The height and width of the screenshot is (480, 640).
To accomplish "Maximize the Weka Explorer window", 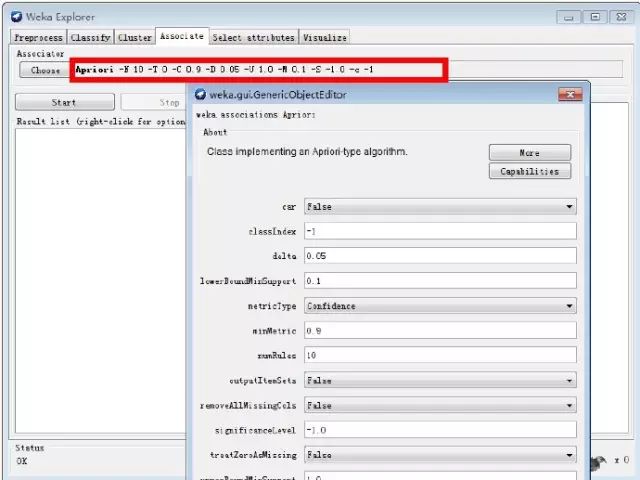I will 595,17.
